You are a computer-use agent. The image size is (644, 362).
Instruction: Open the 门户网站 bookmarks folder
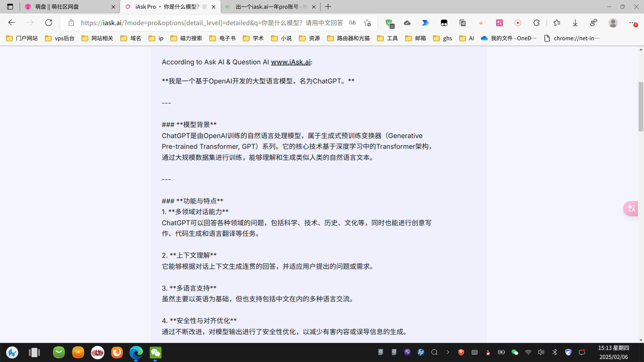click(x=22, y=38)
